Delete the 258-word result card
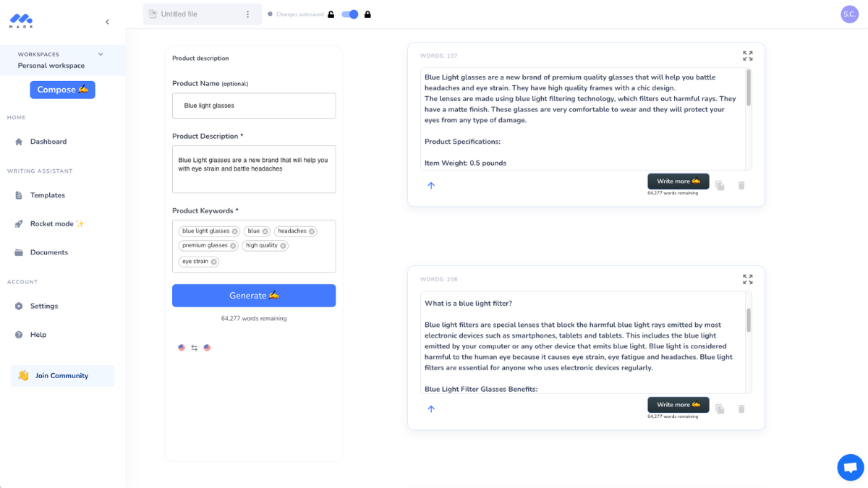This screenshot has width=868, height=488. pos(741,409)
